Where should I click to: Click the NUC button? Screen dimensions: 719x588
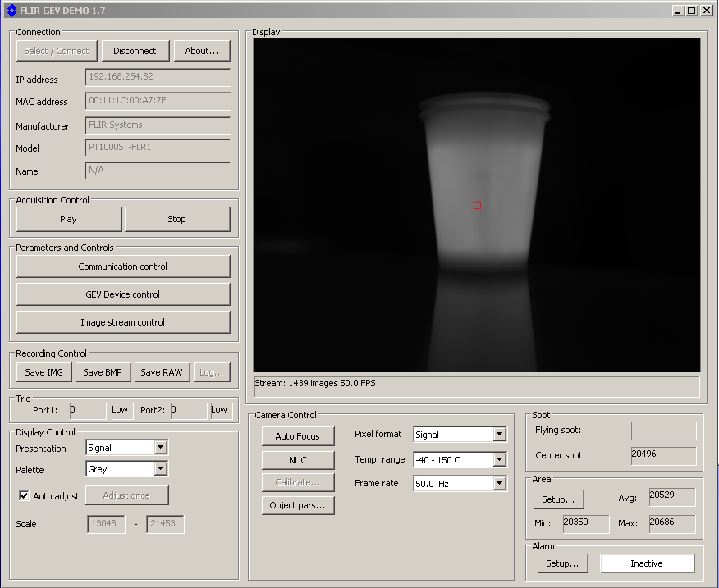297,460
